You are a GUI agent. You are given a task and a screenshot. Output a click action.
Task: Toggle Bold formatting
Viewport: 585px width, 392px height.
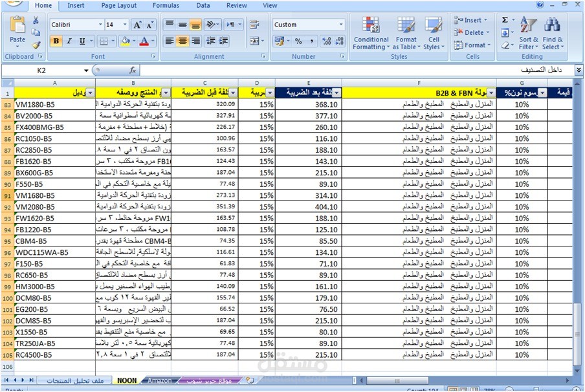56,41
